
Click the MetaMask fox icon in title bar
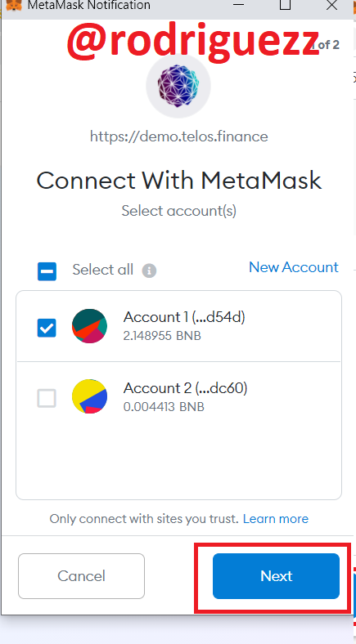[x=13, y=6]
